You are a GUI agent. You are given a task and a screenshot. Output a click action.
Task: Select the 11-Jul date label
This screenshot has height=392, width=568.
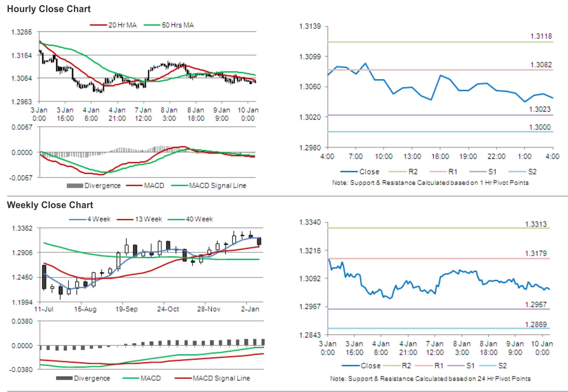tap(44, 309)
